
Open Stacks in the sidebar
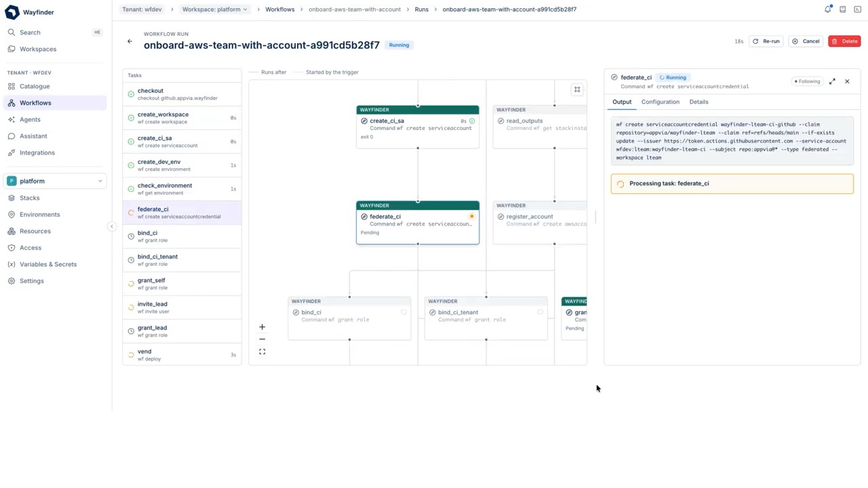[54, 198]
